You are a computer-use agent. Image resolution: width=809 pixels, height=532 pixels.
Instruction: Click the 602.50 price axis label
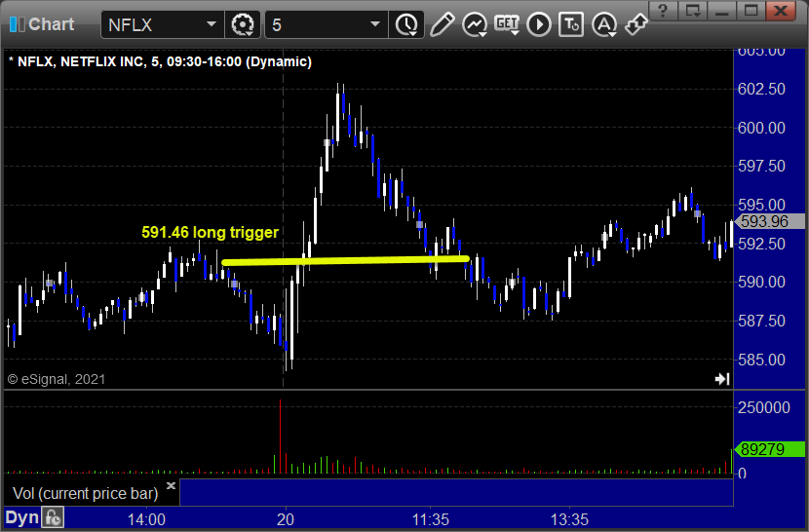pyautogui.click(x=761, y=89)
